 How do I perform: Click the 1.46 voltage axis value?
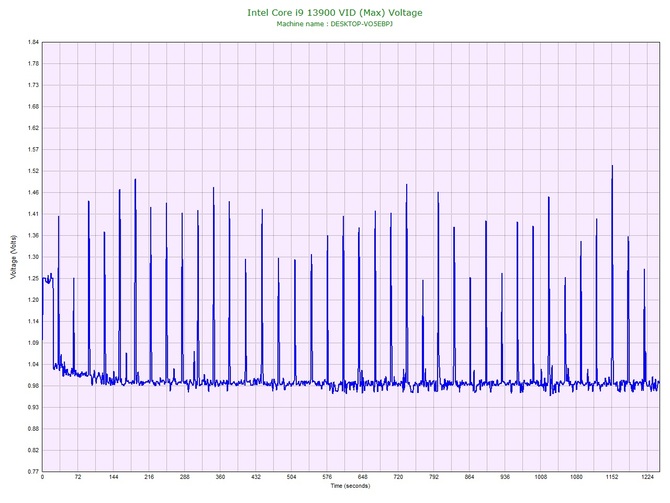[x=33, y=193]
